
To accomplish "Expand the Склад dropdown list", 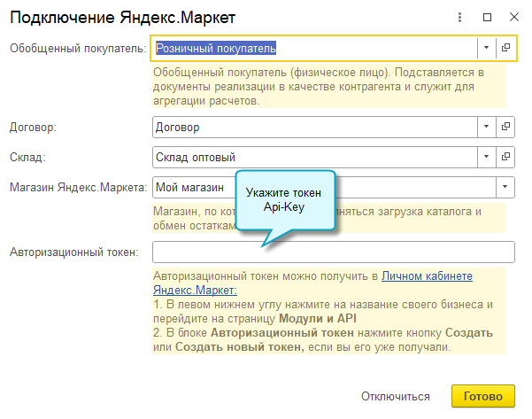I will (x=486, y=157).
